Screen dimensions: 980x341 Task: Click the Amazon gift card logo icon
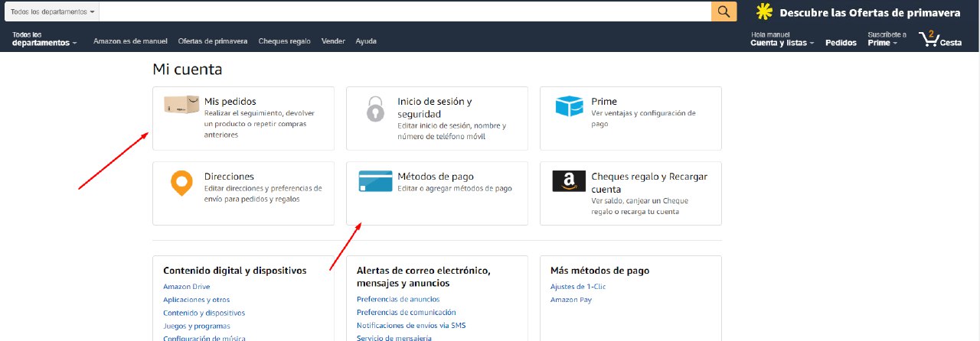[x=569, y=181]
